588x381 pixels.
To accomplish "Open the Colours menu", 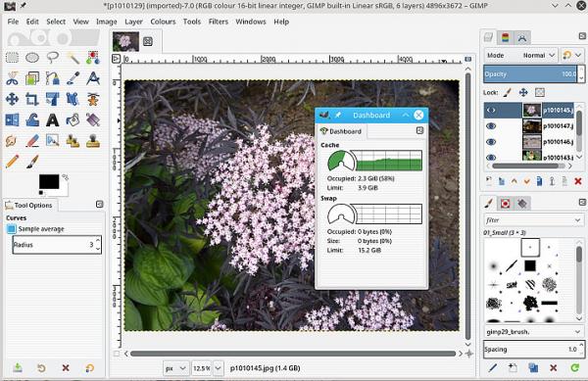I will pyautogui.click(x=163, y=22).
